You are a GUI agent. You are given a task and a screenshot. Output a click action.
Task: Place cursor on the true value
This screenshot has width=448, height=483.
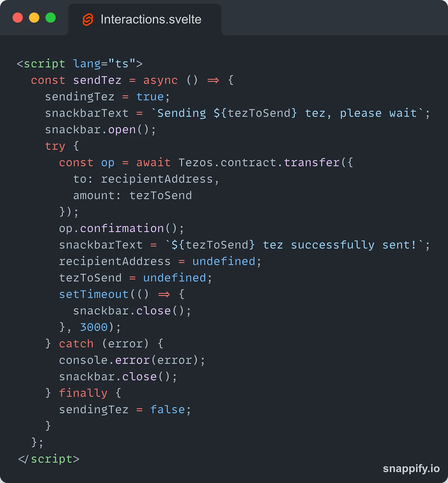[x=150, y=97]
